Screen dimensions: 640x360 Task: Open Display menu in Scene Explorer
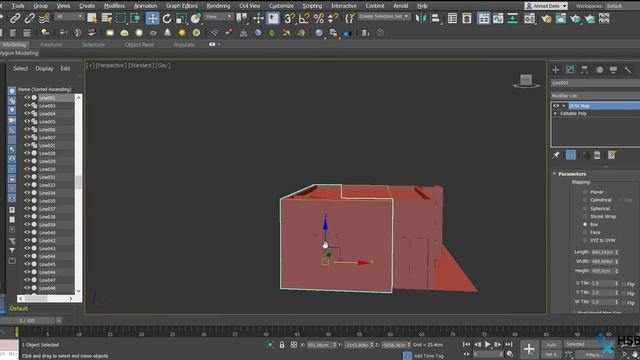44,69
